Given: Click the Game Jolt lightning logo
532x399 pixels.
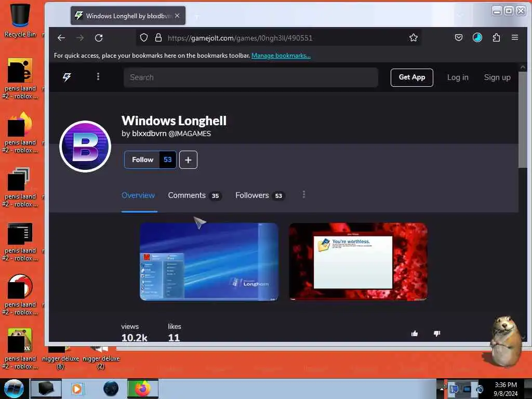Looking at the screenshot, I should [67, 77].
